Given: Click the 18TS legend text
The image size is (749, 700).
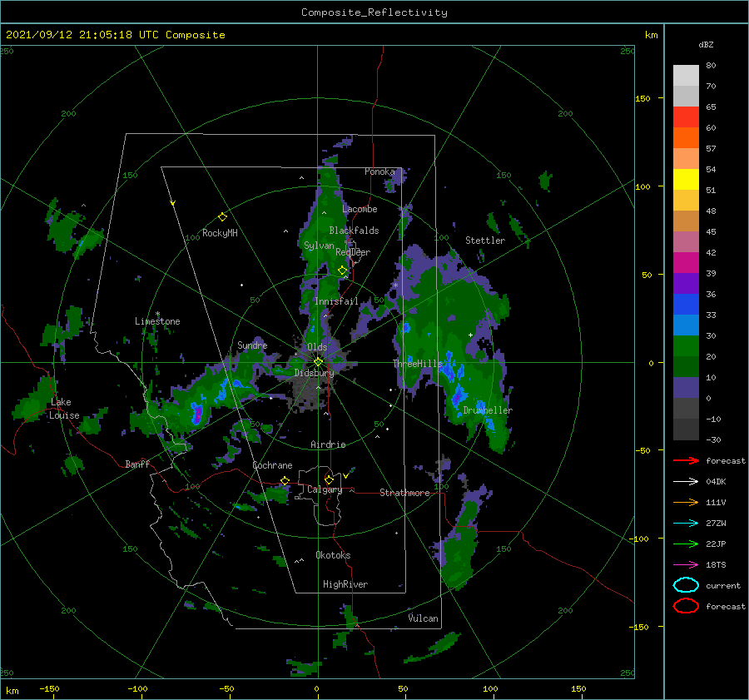Looking at the screenshot, I should point(716,565).
